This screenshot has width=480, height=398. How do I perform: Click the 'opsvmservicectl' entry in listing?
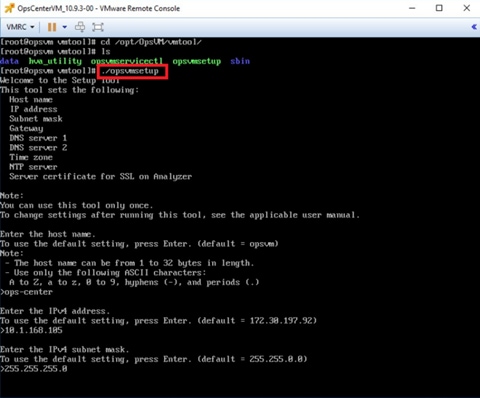tap(127, 61)
